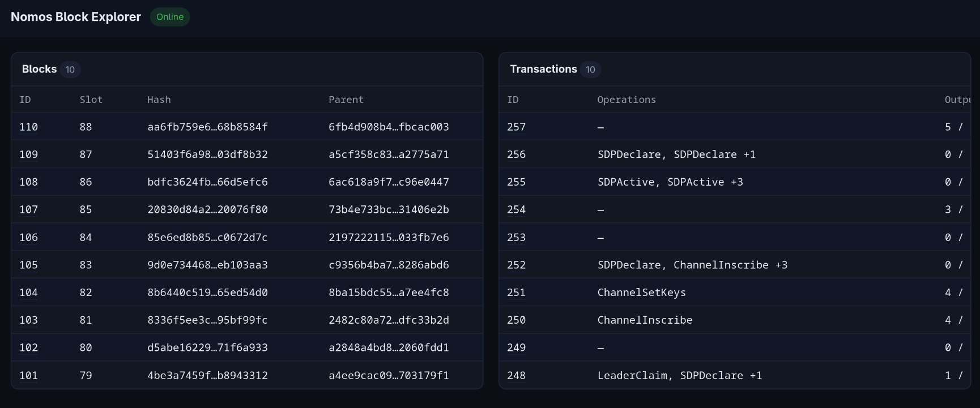Open transaction 257 details
The height and width of the screenshot is (408, 980).
(515, 127)
